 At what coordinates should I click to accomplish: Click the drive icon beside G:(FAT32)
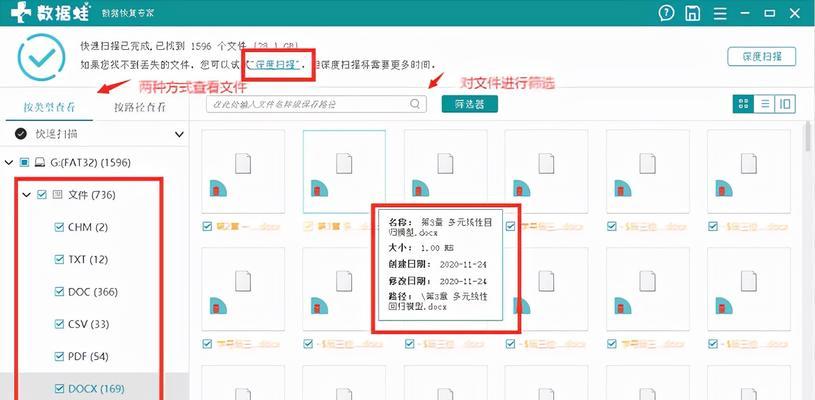(40, 163)
